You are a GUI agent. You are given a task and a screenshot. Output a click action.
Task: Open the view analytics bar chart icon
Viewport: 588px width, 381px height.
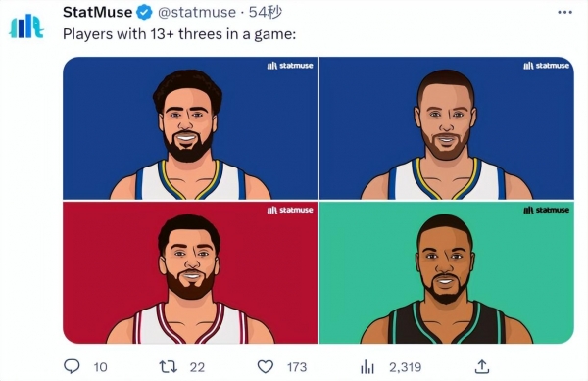(367, 366)
